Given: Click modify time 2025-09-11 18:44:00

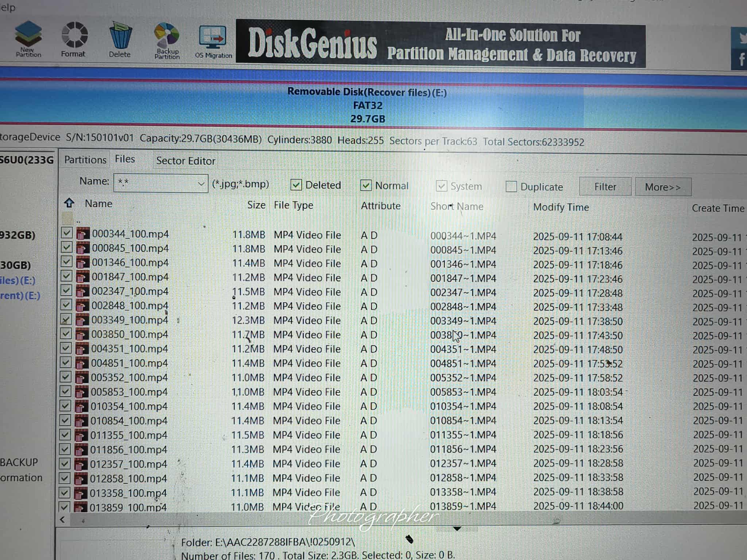Looking at the screenshot, I should (x=578, y=506).
